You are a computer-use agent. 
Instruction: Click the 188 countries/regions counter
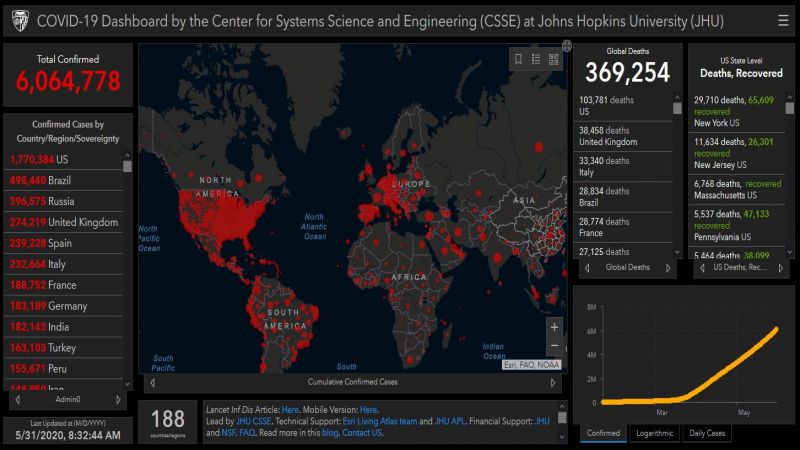click(167, 422)
